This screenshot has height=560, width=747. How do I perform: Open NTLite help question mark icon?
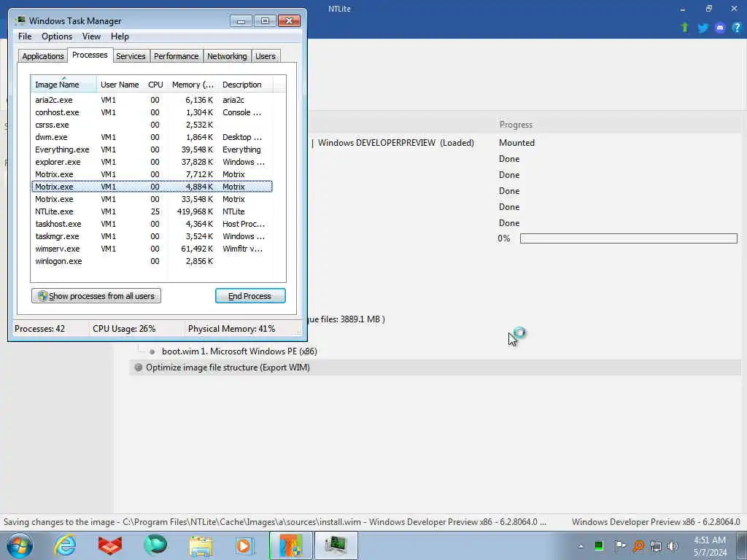(737, 28)
